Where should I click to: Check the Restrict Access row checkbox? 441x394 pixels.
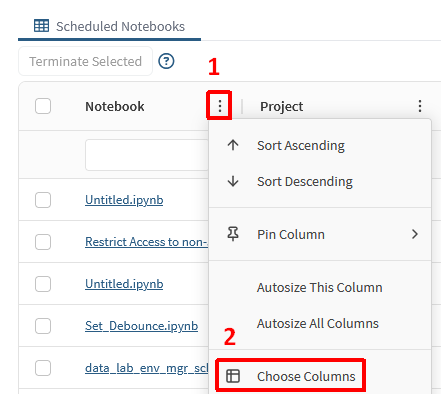43,242
